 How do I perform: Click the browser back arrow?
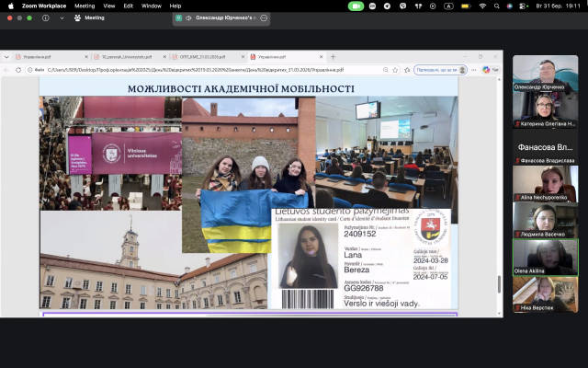tap(8, 69)
